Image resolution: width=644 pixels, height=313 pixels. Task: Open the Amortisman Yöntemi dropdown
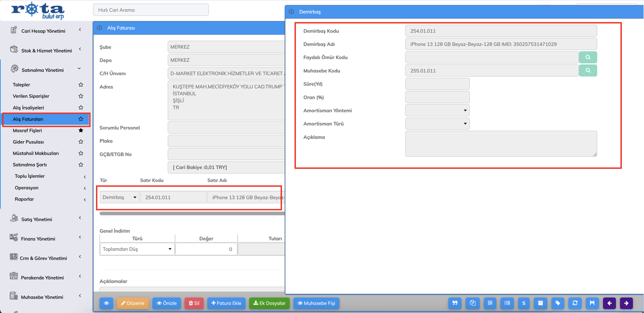[x=437, y=110]
